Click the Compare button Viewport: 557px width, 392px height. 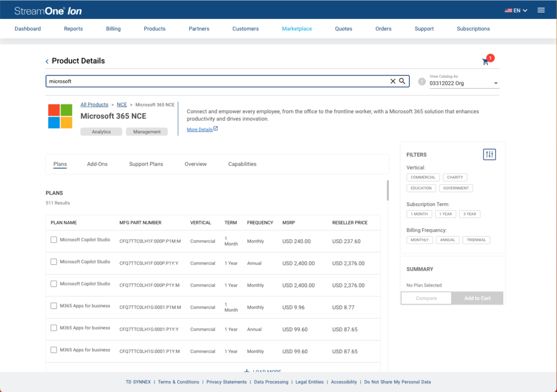(426, 298)
